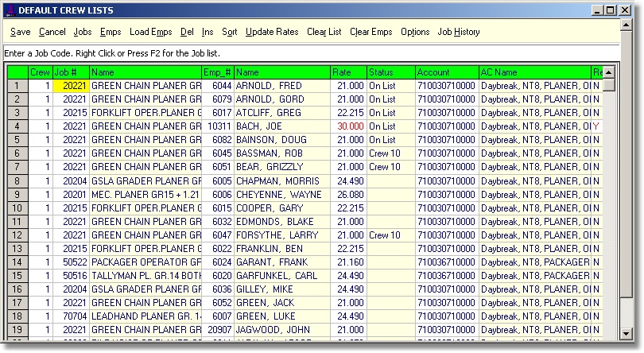The image size is (644, 353).
Task: Clear List via toolbar
Action: (x=324, y=32)
